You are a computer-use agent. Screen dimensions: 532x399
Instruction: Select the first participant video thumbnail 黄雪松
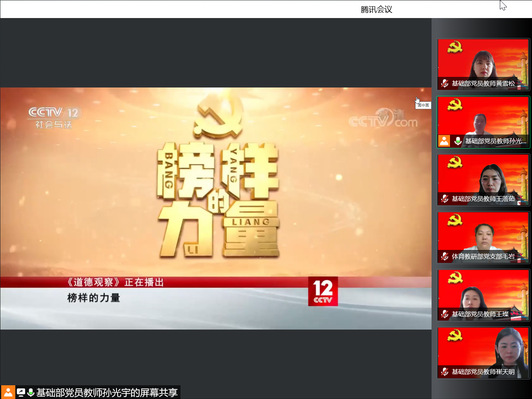click(x=483, y=64)
